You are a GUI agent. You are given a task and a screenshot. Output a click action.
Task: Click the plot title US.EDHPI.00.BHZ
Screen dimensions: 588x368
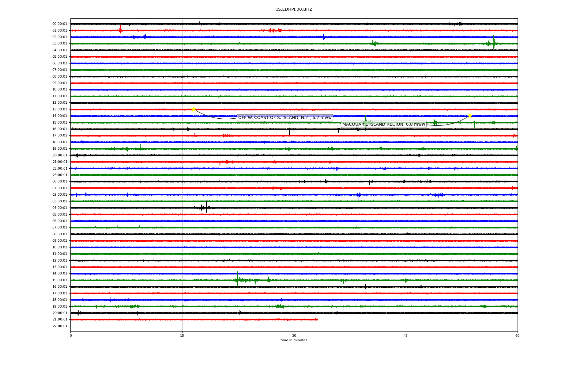[294, 10]
